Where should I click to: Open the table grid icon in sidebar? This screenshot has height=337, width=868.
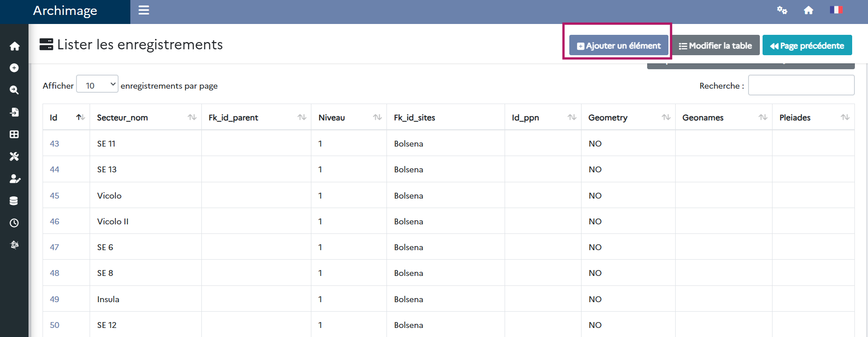(14, 134)
